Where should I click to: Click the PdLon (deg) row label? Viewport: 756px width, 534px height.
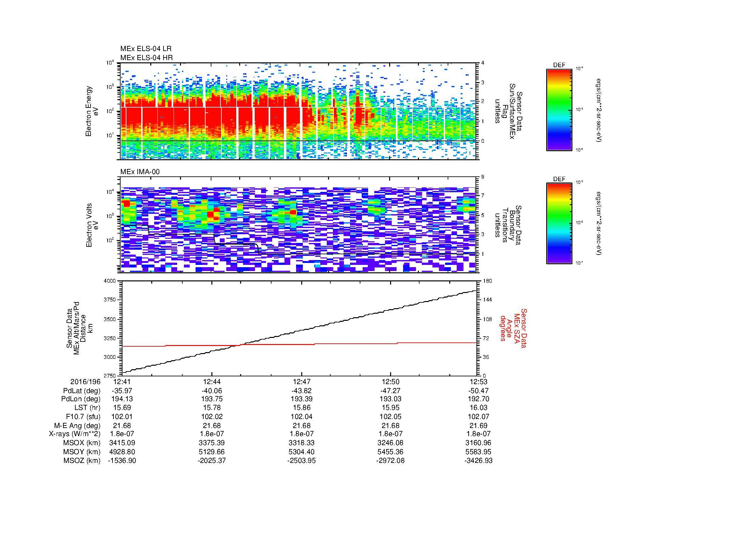click(81, 399)
